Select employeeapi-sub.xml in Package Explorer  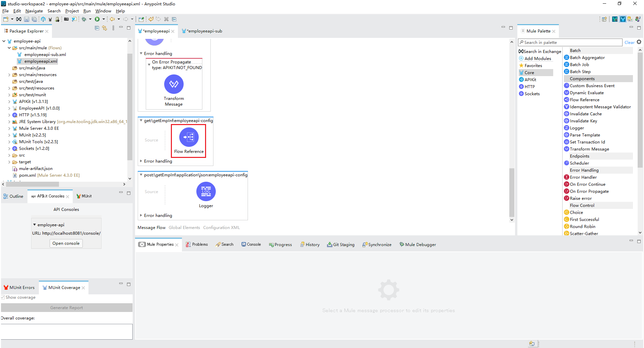(x=42, y=55)
